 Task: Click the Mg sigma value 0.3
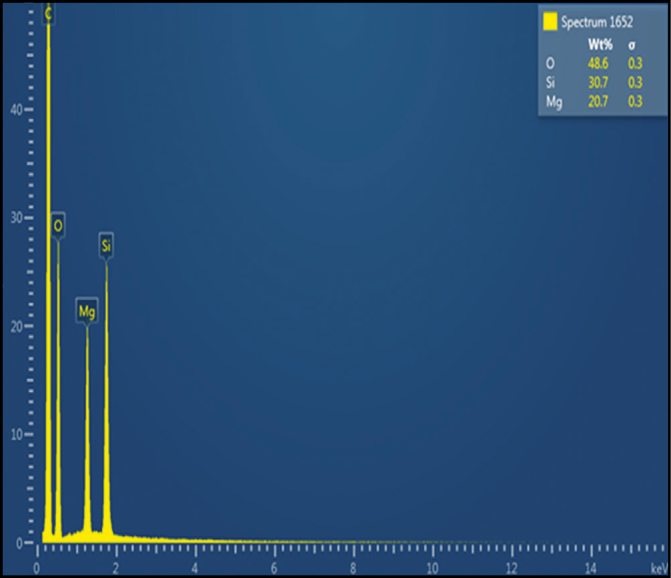635,101
